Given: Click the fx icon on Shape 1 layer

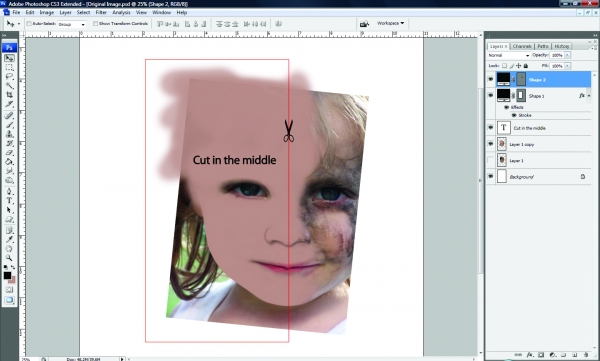Looking at the screenshot, I should tap(582, 96).
